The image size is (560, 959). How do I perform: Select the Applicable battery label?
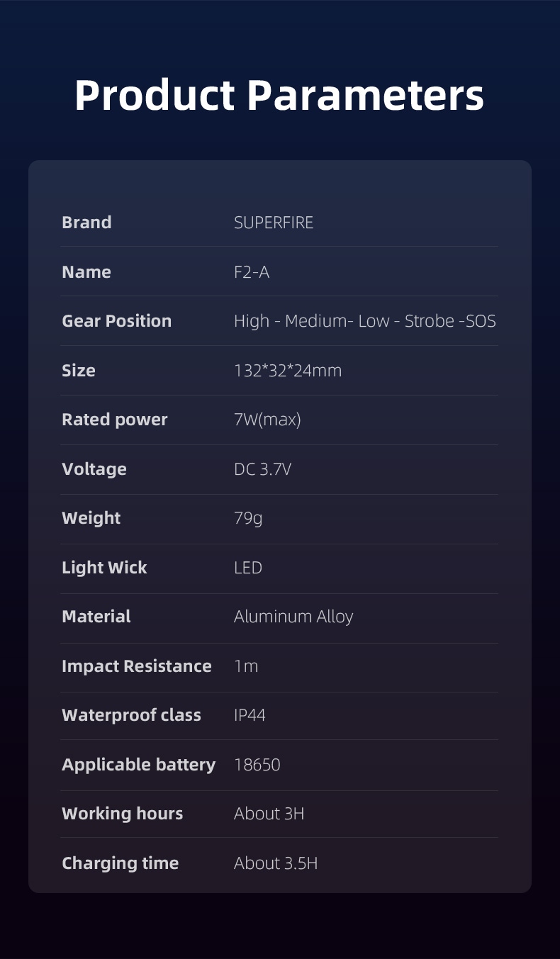click(139, 765)
